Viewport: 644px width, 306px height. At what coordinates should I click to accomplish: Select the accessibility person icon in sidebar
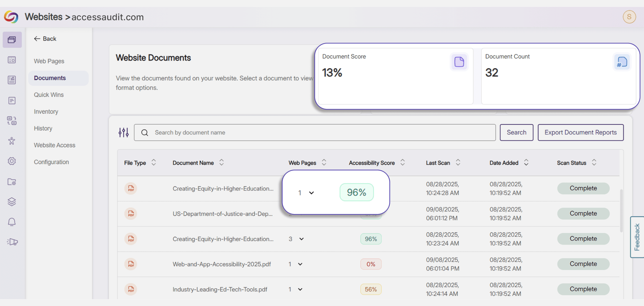click(x=12, y=141)
